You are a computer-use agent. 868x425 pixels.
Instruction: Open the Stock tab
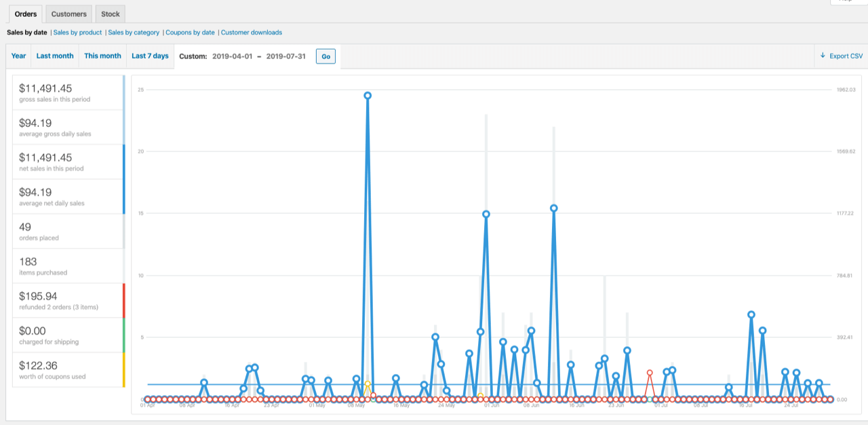[x=111, y=14]
